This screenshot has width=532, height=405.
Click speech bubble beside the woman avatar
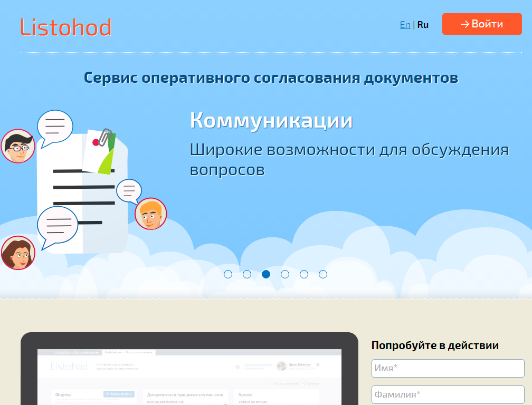point(58,227)
